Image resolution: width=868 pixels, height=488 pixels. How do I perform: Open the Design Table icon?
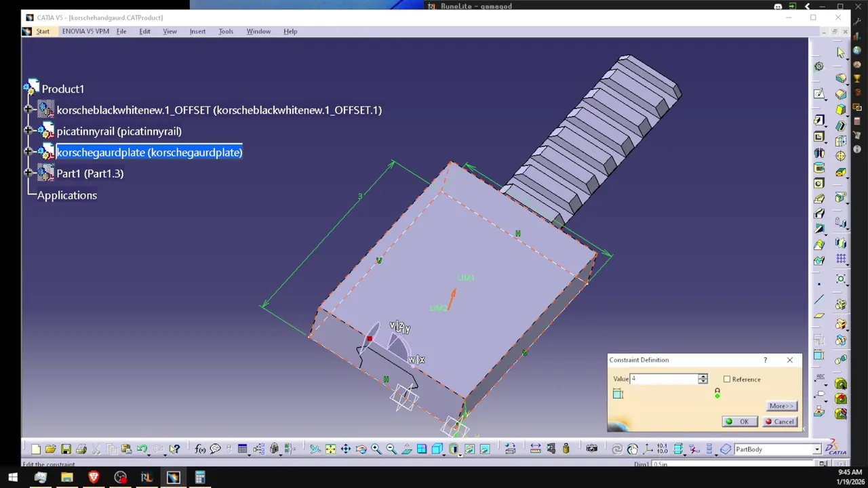[242, 449]
